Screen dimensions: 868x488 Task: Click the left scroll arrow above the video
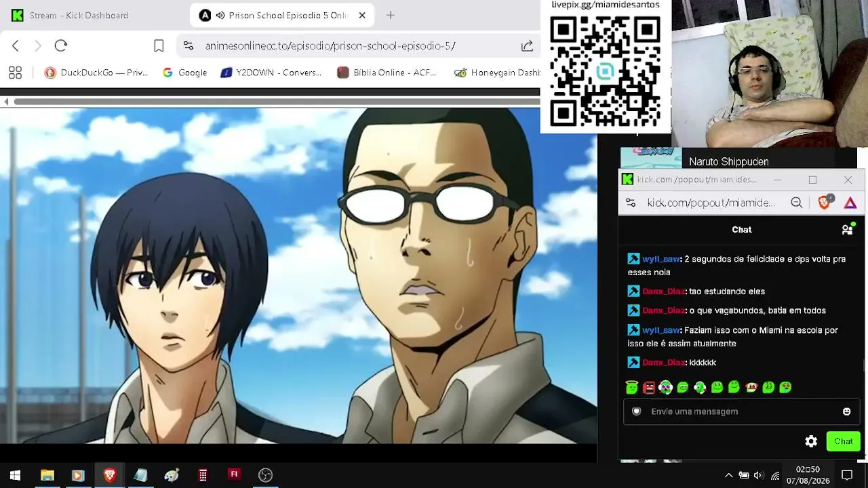click(6, 102)
